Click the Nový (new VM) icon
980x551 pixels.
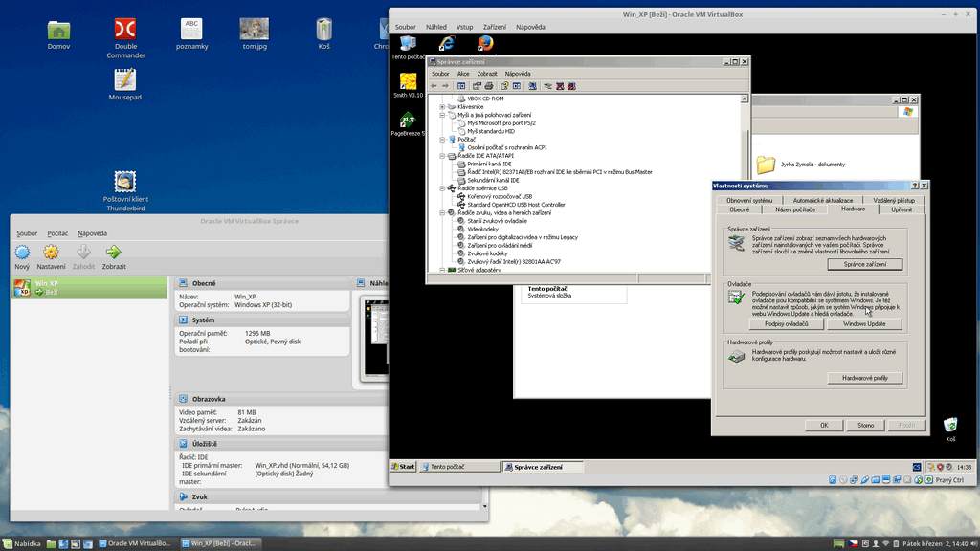(x=22, y=253)
